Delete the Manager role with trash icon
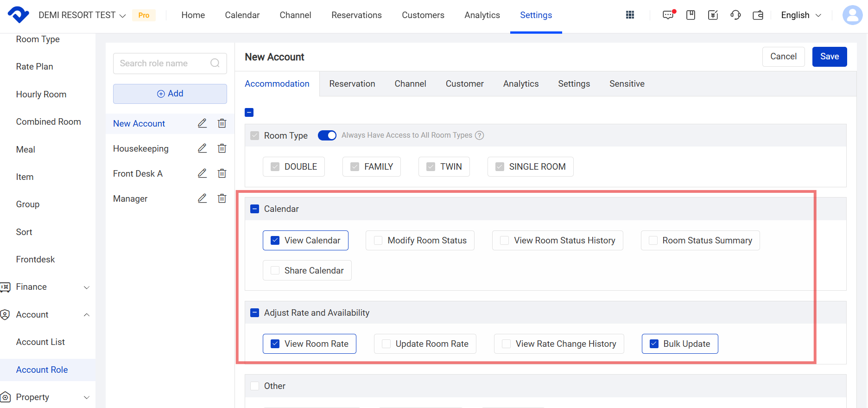This screenshot has height=408, width=868. pos(222,198)
